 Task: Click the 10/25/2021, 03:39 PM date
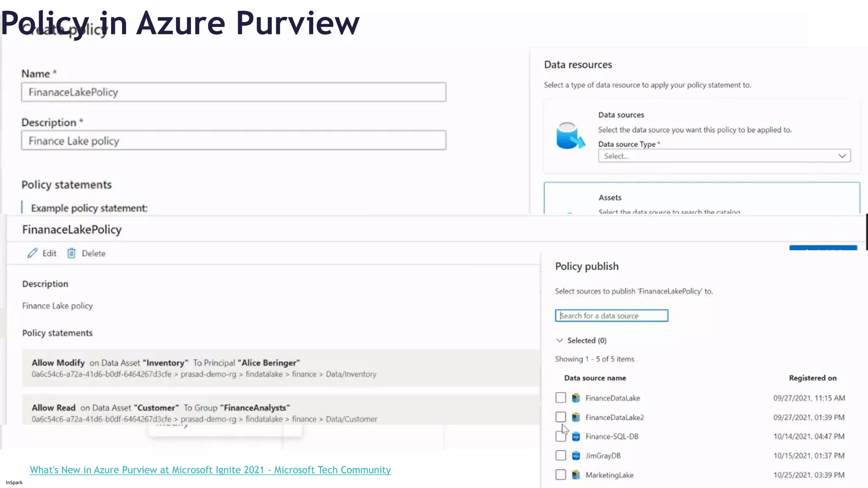809,475
